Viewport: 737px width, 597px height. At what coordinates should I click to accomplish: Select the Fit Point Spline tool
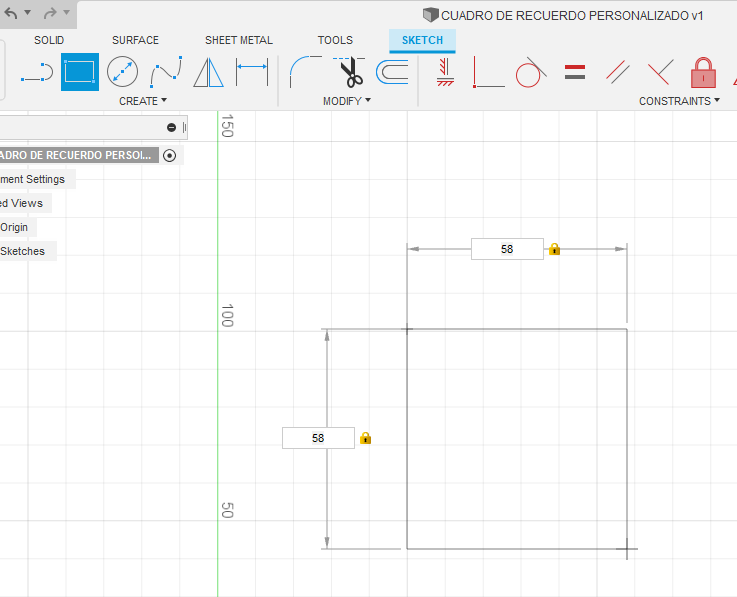point(166,72)
